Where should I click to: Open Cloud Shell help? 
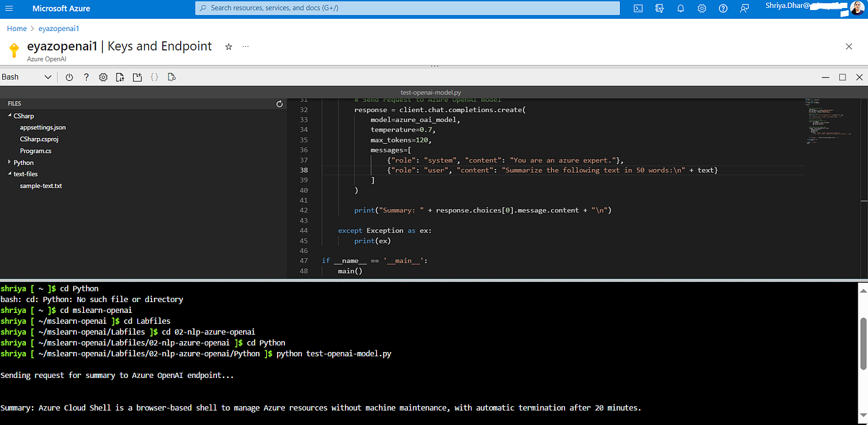pyautogui.click(x=85, y=77)
